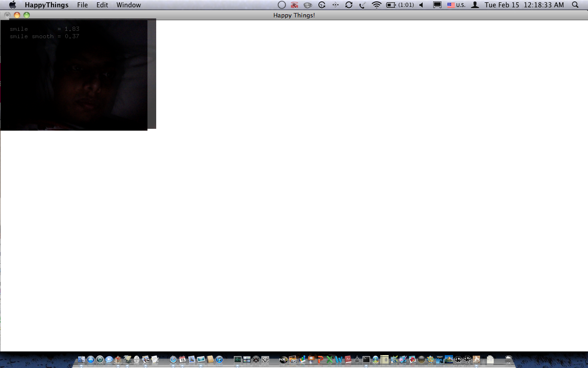Screen dimensions: 588x368
Task: Open the U.S. input source menu
Action: [x=456, y=5]
